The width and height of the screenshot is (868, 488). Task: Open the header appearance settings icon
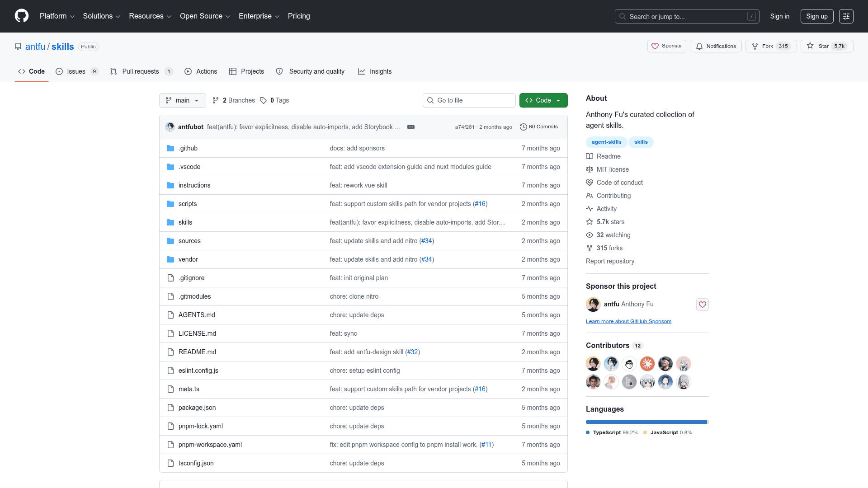point(846,16)
